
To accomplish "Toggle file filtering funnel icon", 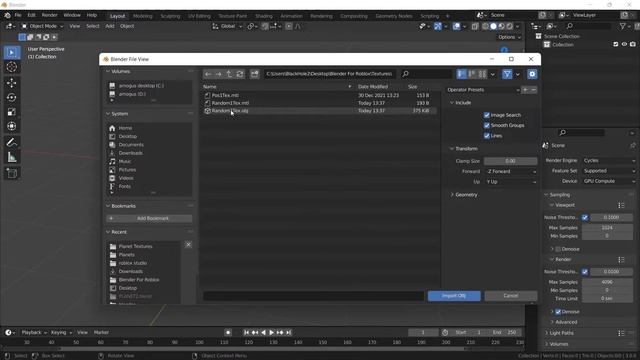I will click(507, 74).
